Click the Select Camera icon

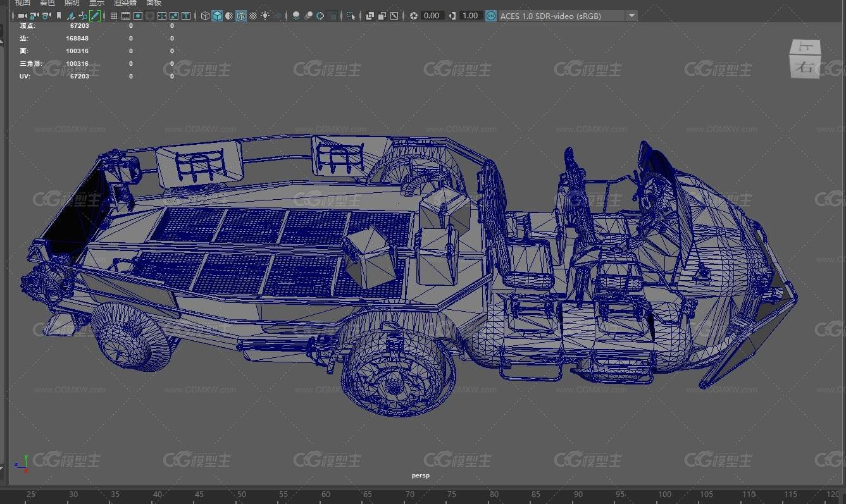pyautogui.click(x=22, y=16)
